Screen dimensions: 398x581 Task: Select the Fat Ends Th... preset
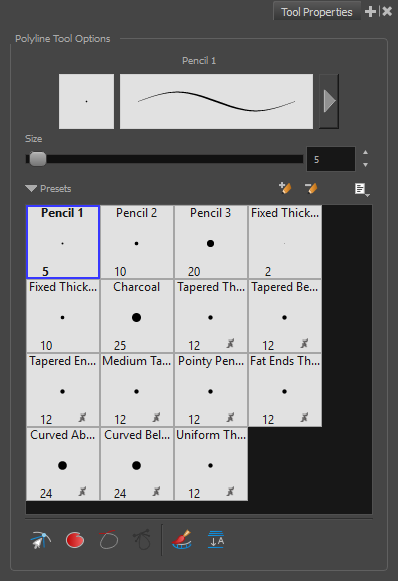[285, 390]
